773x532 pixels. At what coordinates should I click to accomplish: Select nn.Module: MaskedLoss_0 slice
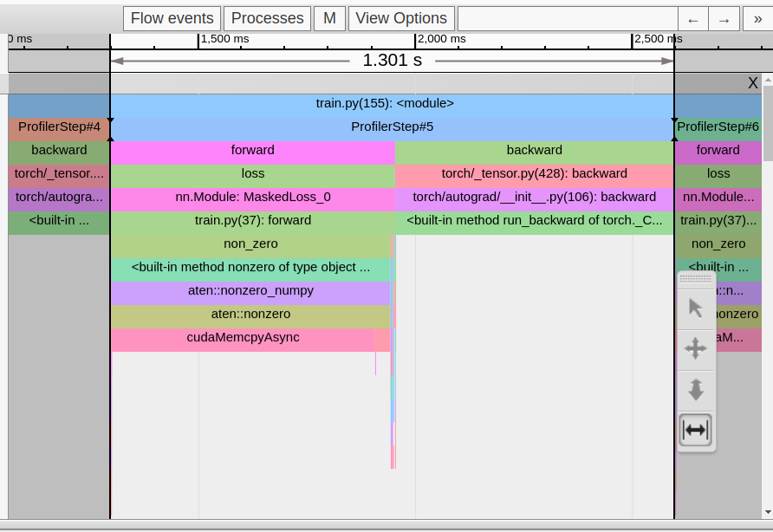252,197
